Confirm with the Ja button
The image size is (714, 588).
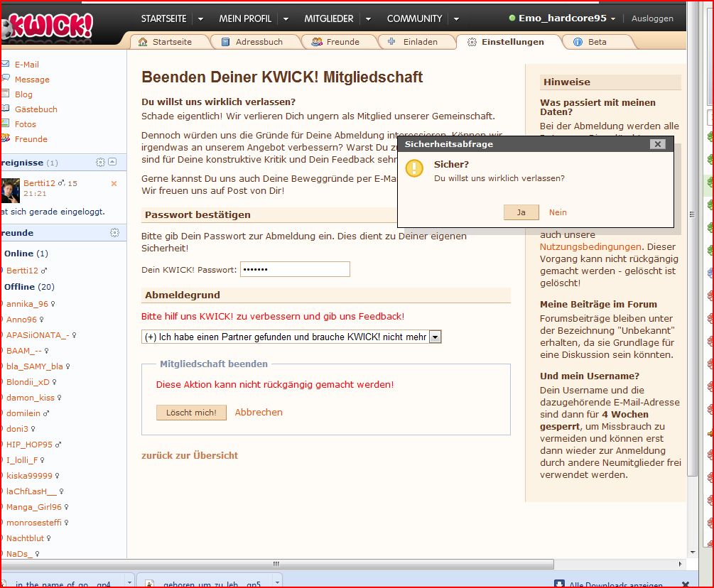click(521, 212)
